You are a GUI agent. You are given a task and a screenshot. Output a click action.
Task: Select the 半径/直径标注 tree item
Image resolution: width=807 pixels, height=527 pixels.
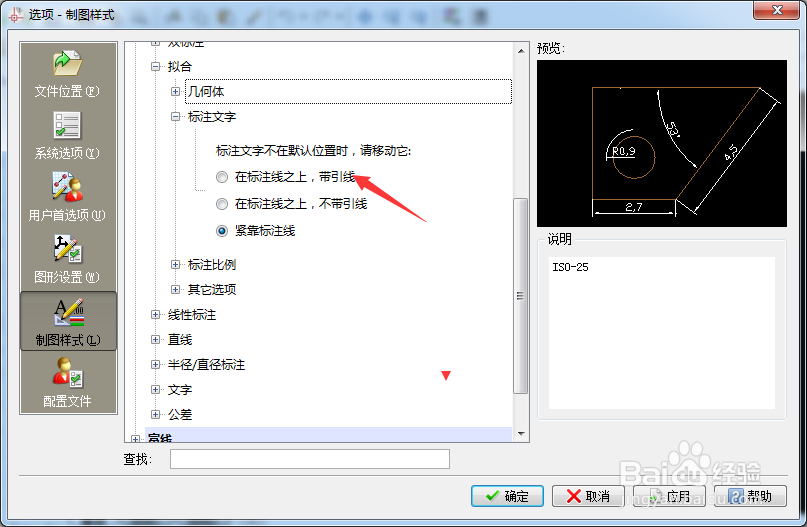(x=206, y=364)
